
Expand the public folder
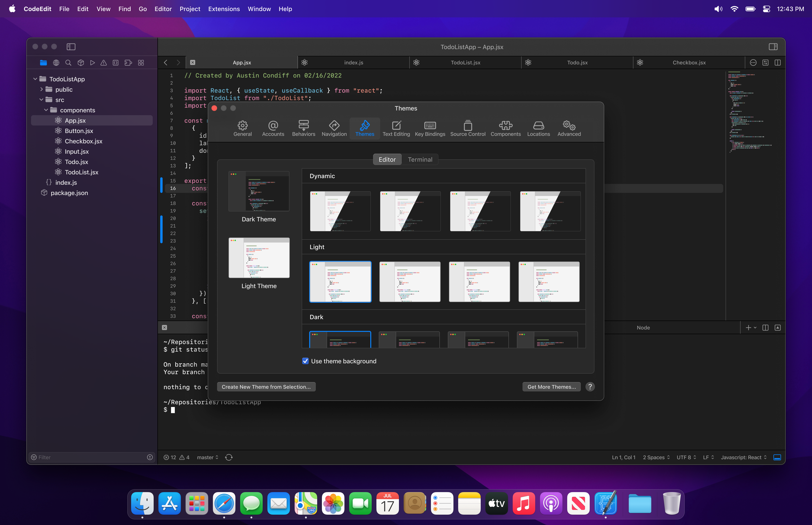[42, 89]
